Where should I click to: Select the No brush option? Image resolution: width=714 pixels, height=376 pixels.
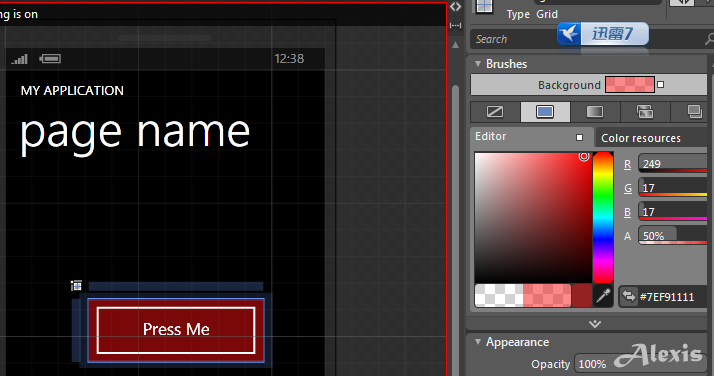[495, 112]
